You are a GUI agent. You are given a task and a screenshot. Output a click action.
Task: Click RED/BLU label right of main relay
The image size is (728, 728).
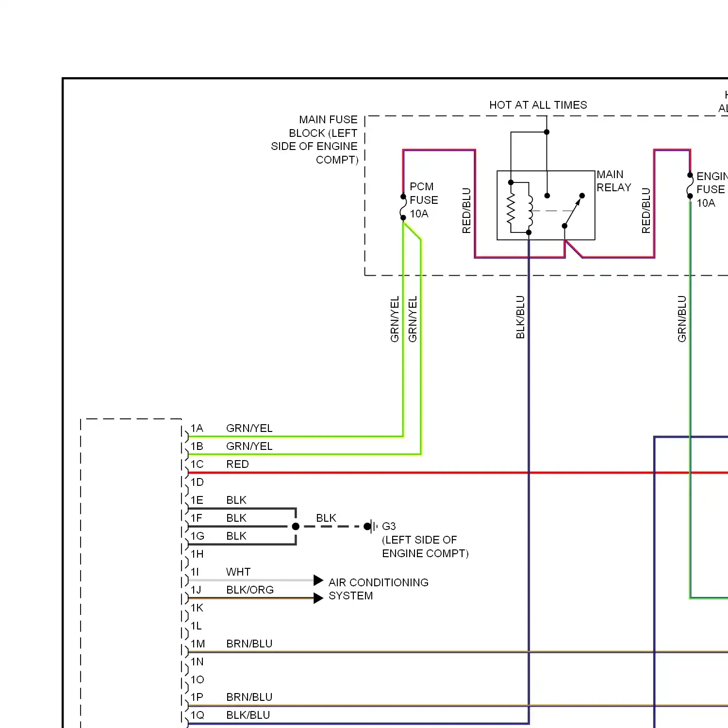(x=646, y=210)
